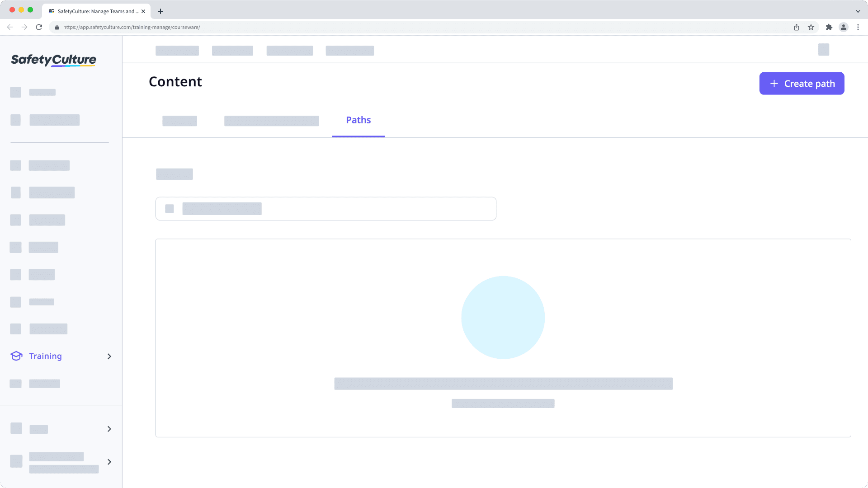Viewport: 868px width, 488px height.
Task: Click the SafetyCulture logo
Action: click(53, 60)
